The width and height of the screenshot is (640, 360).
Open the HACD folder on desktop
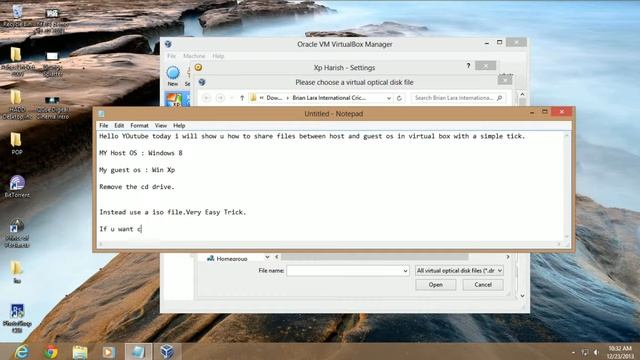16,104
